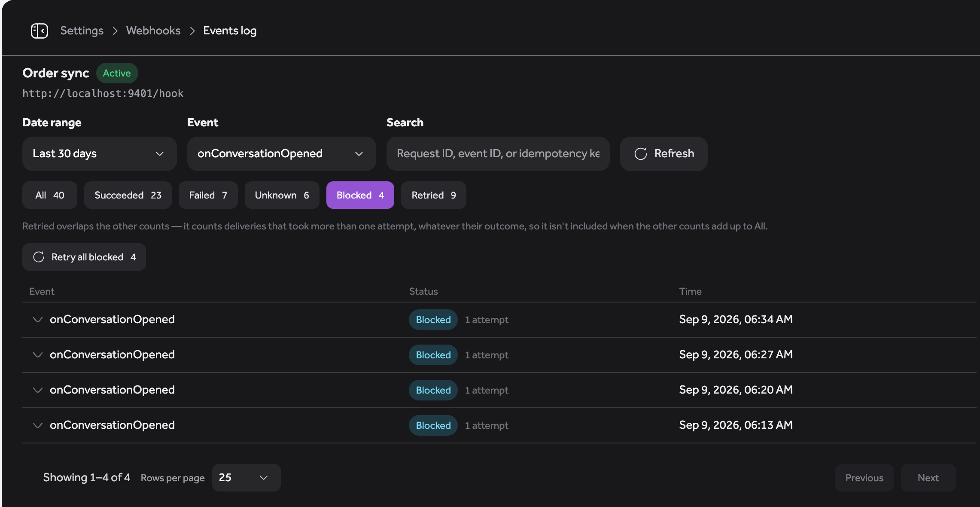Expand the 06:13 AM event row
Screen dimensions: 980x507
coord(38,425)
